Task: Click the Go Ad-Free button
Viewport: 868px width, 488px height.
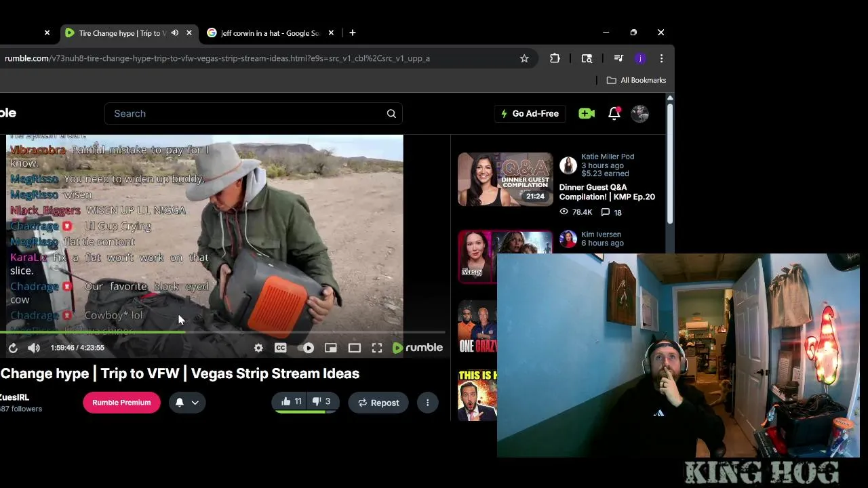Action: 530,113
